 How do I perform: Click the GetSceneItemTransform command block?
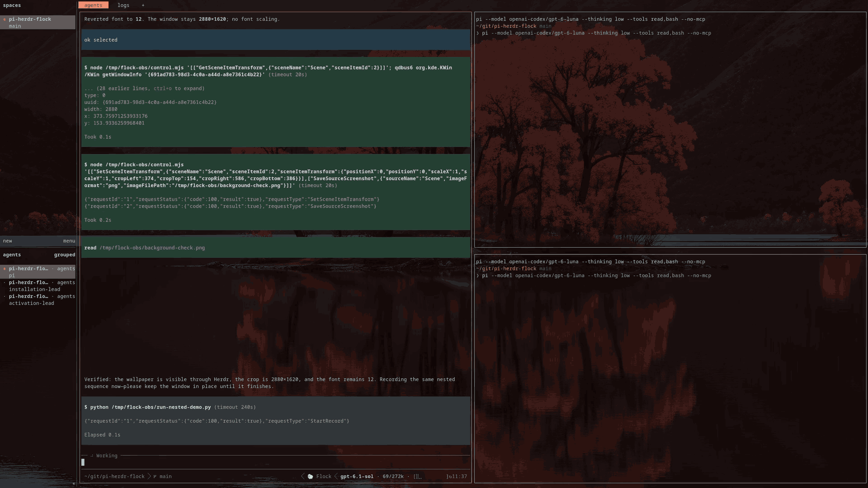tap(276, 102)
